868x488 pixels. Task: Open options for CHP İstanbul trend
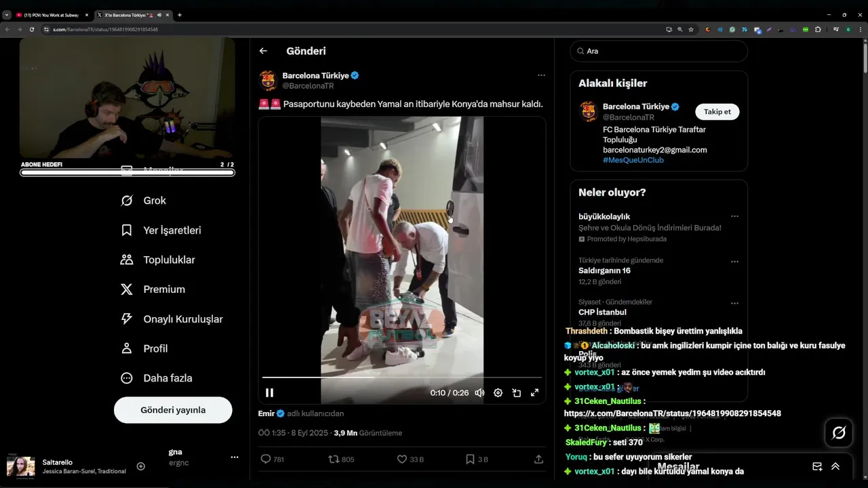point(734,303)
